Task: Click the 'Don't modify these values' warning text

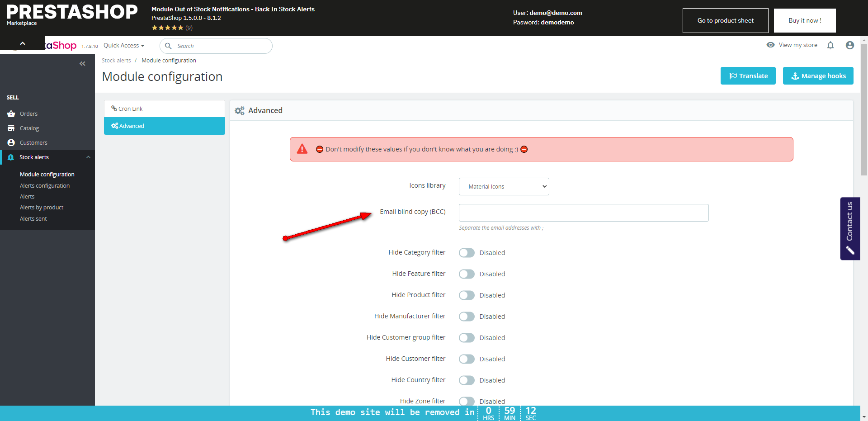Action: pos(422,149)
